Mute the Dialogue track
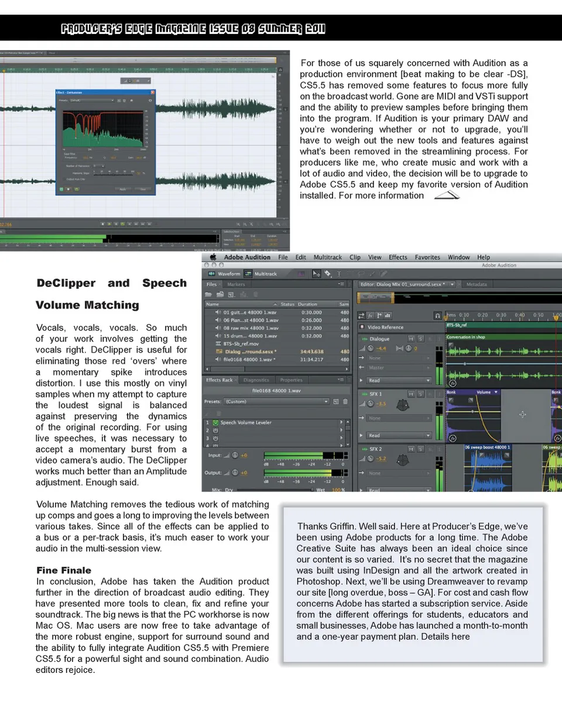Screen dimensions: 562x728 coord(411,339)
